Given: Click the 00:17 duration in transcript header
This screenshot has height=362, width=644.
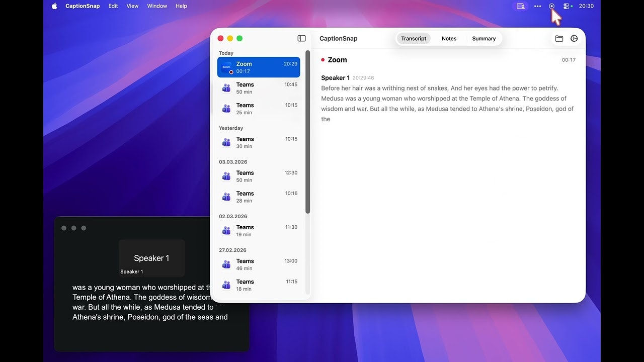Looking at the screenshot, I should tap(569, 60).
